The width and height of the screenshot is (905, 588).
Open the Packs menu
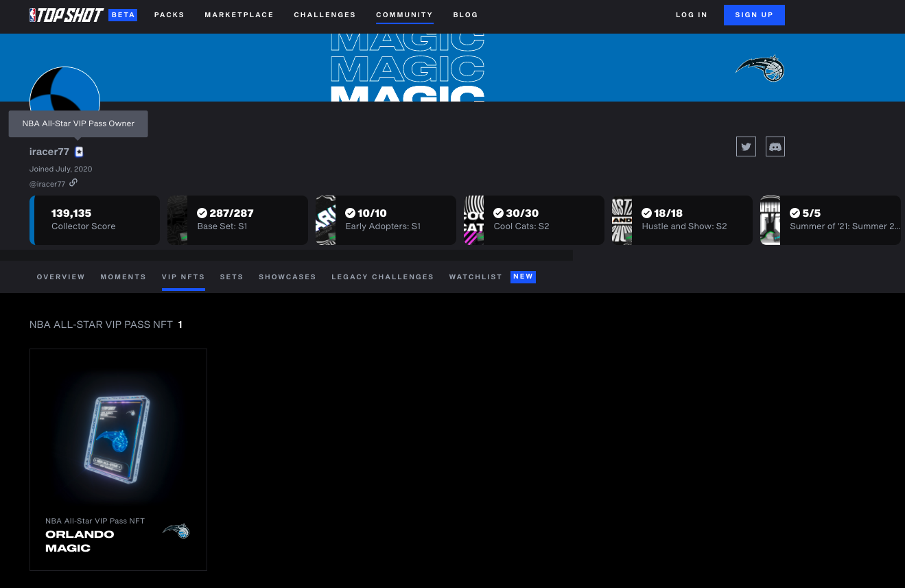point(169,15)
